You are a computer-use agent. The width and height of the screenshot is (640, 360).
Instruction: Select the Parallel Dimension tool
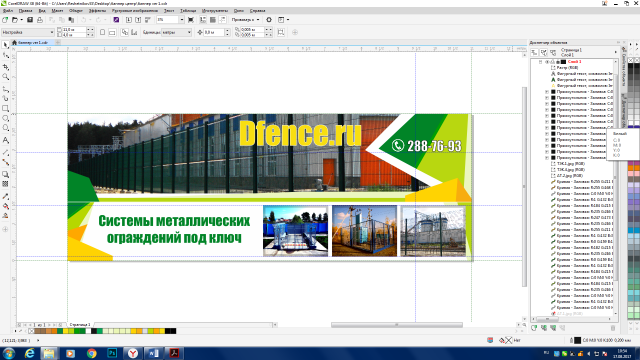click(x=5, y=152)
